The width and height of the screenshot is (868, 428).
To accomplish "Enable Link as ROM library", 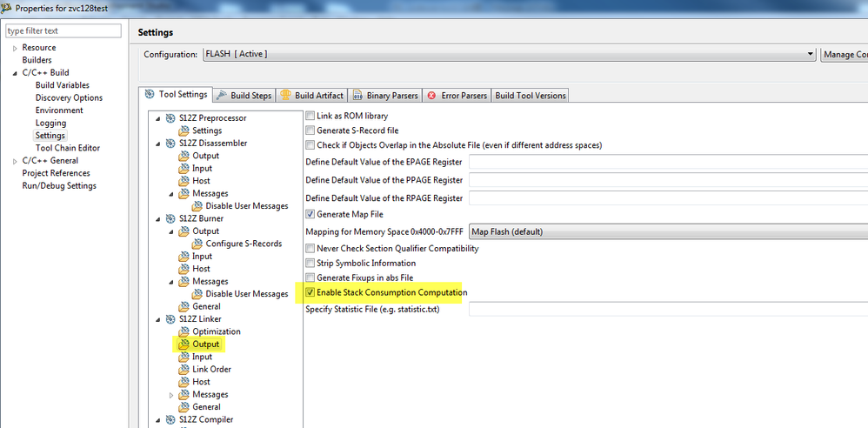I will pyautogui.click(x=310, y=117).
